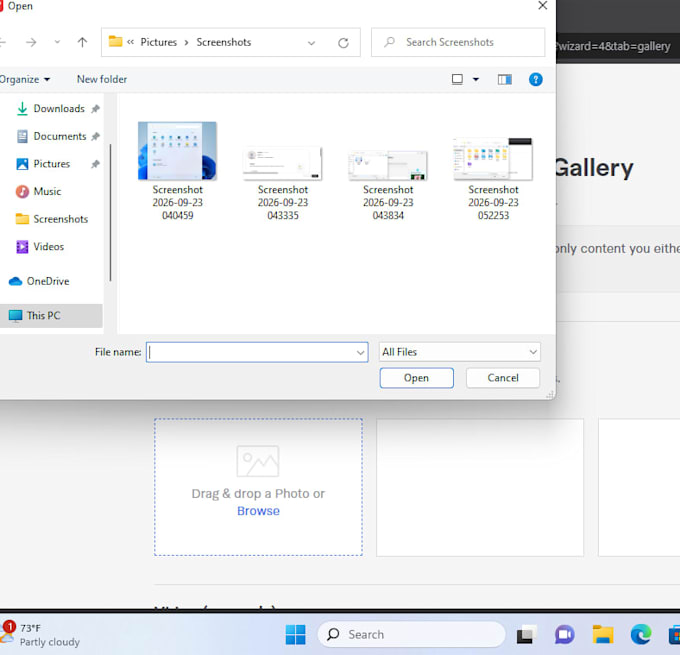Viewport: 680px width, 655px height.
Task: Select This PC in the navigation pane
Action: 51,315
